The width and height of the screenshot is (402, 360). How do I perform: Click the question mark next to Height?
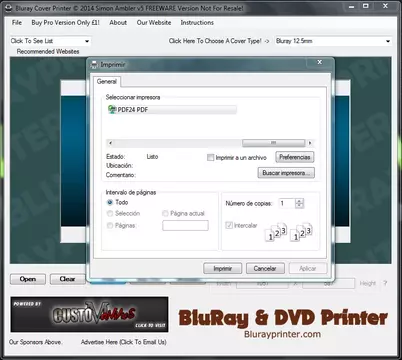(385, 283)
